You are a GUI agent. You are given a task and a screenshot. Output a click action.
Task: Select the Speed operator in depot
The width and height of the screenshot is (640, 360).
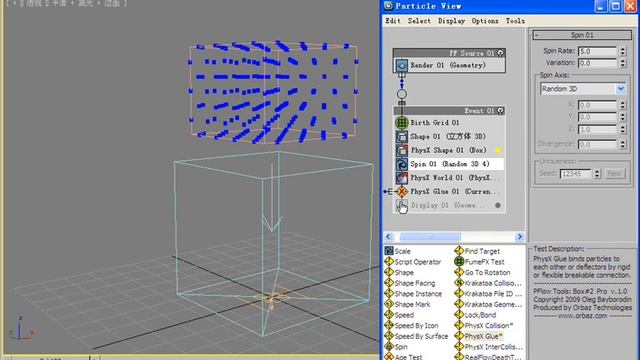click(399, 315)
